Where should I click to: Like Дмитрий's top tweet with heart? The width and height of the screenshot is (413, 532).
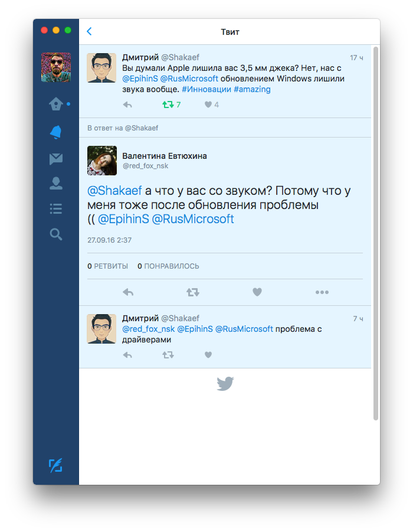coord(208,105)
